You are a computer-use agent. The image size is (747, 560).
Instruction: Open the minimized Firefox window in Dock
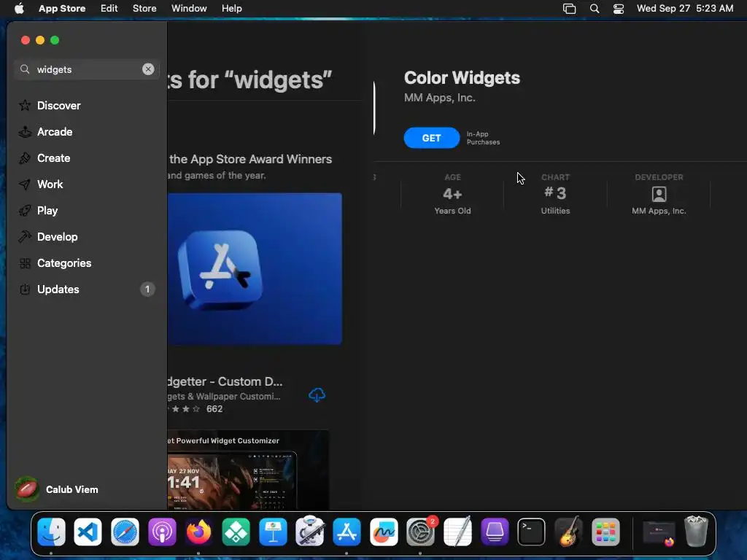tap(659, 533)
